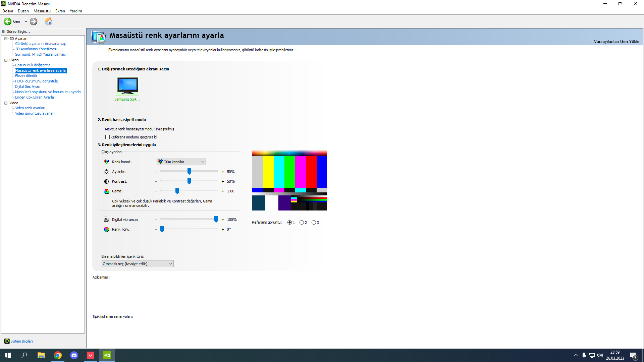This screenshot has height=362, width=644.
Task: Click the Aydınlık brightness sun icon
Action: point(106,172)
